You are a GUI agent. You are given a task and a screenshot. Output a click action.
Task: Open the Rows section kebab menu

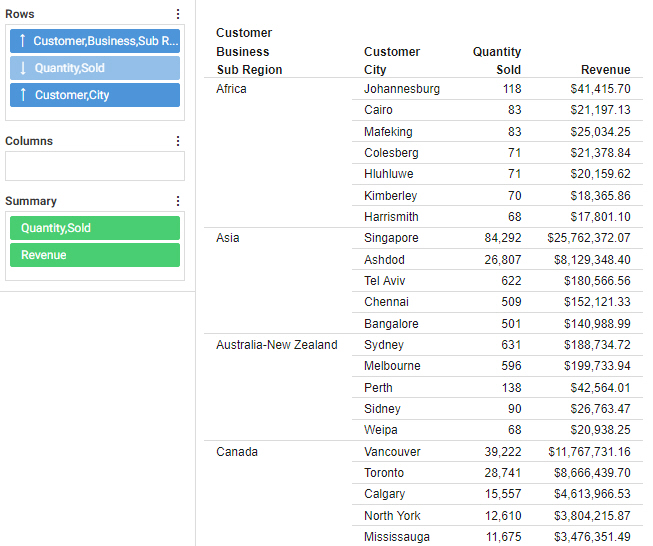[x=178, y=14]
